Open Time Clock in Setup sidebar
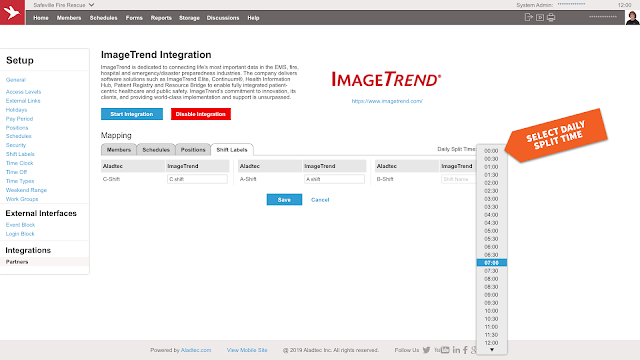The image size is (640, 360). (x=20, y=163)
